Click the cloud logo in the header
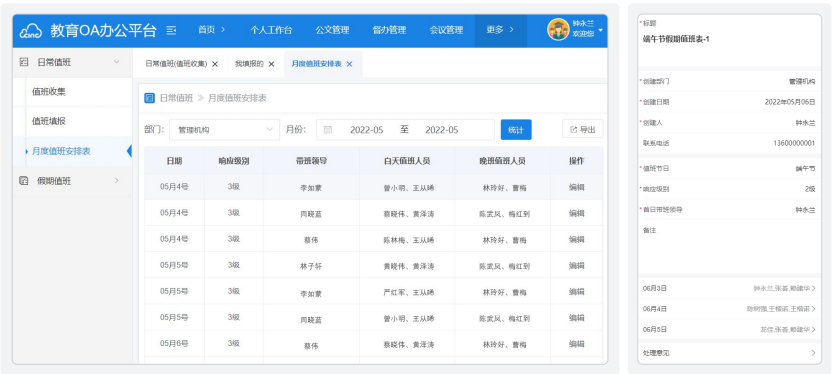 tap(30, 31)
